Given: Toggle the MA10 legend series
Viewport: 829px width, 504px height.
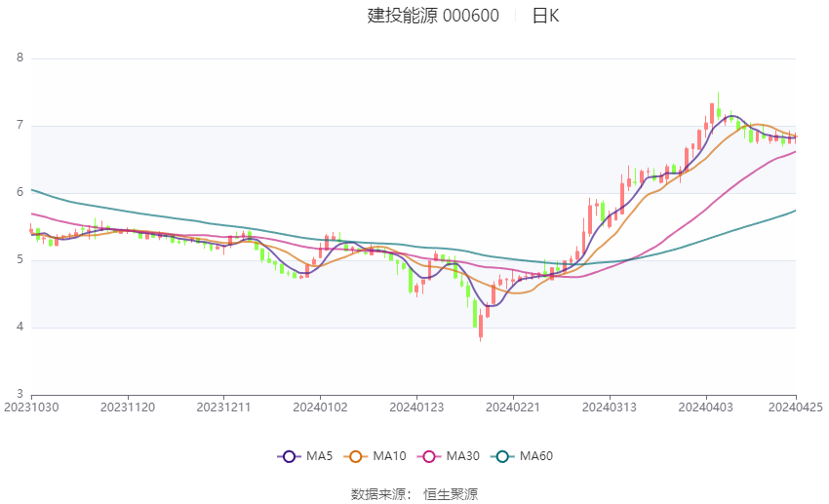Looking at the screenshot, I should coord(375,456).
